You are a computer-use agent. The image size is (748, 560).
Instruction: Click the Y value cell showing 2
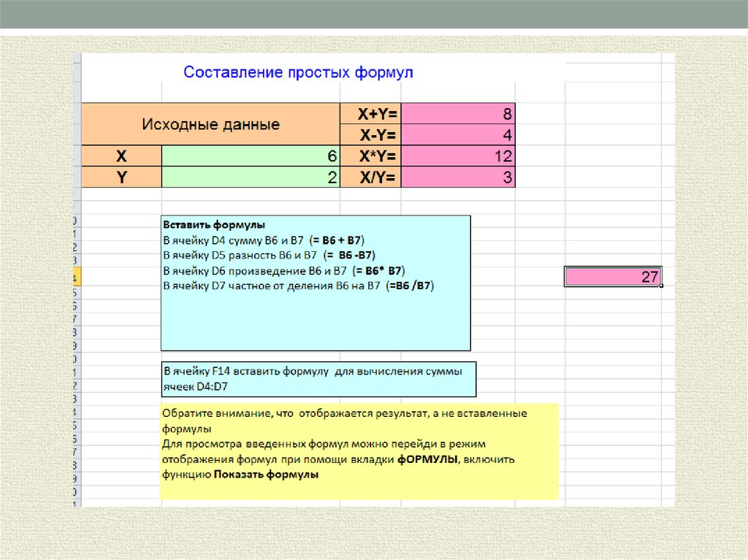click(251, 177)
